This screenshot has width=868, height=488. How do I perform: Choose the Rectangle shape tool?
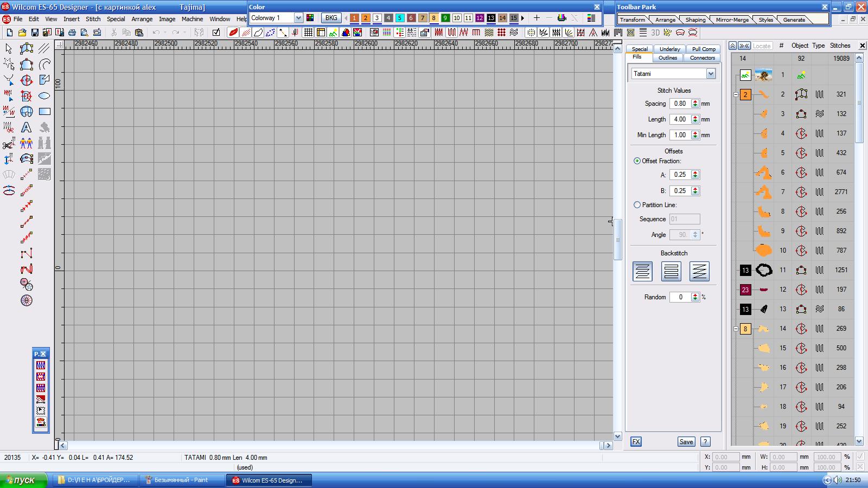(x=44, y=112)
